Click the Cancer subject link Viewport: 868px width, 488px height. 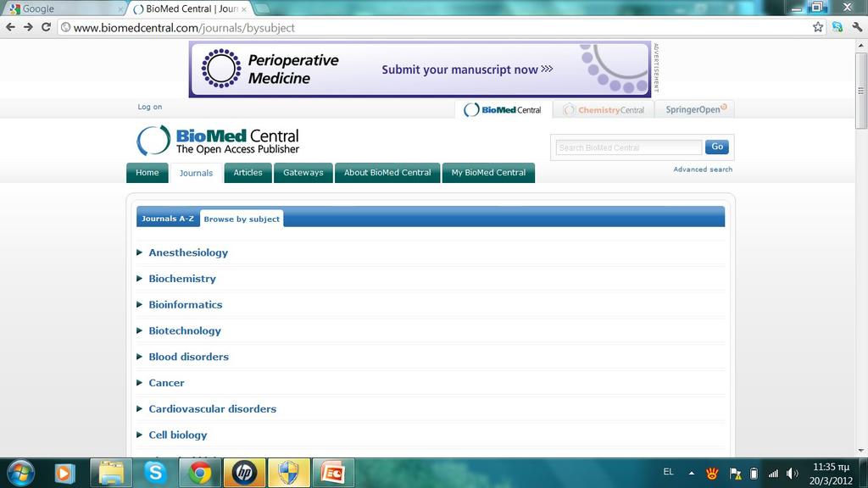click(x=166, y=383)
